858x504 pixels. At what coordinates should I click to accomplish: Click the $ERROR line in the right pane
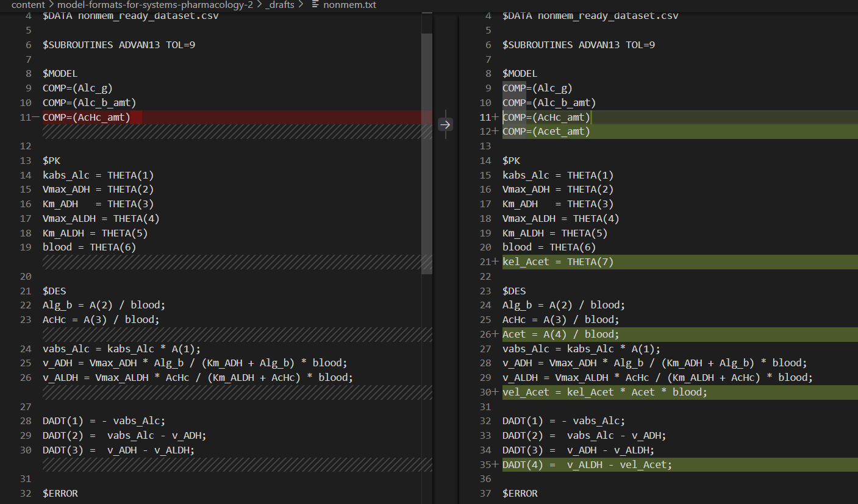520,494
